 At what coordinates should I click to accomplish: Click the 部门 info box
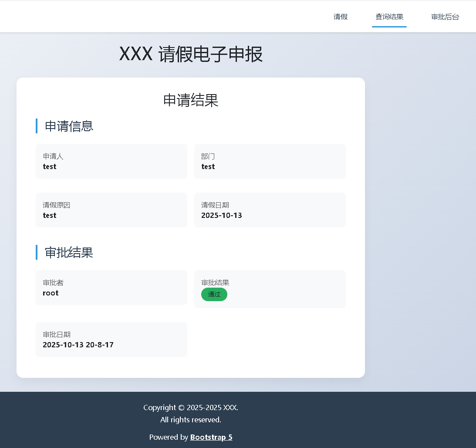point(270,161)
